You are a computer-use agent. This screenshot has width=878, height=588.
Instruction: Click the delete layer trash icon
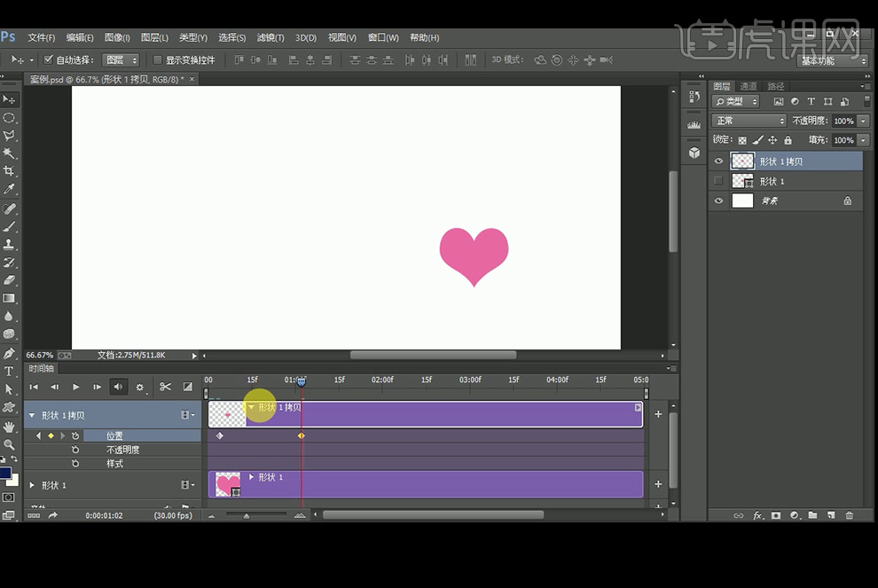849,515
